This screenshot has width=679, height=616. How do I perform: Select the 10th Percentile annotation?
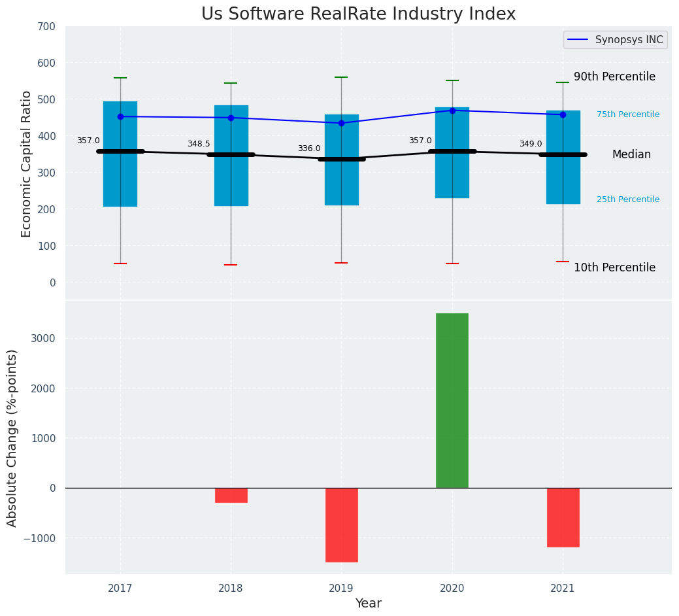tap(614, 267)
